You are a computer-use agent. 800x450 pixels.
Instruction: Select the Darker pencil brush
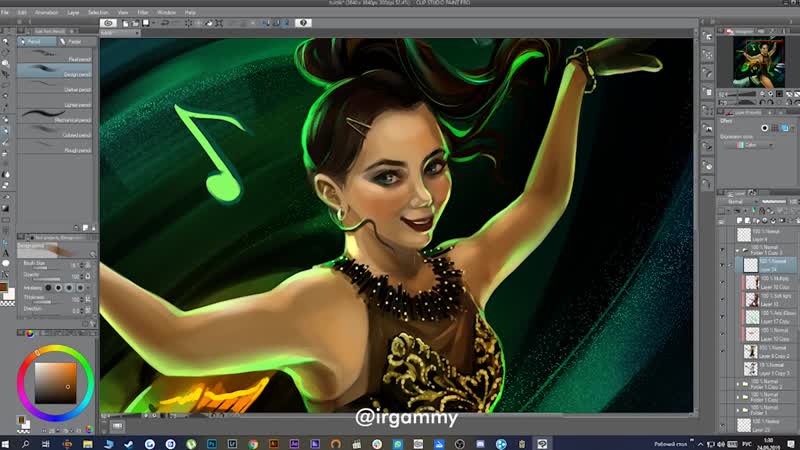click(x=55, y=86)
